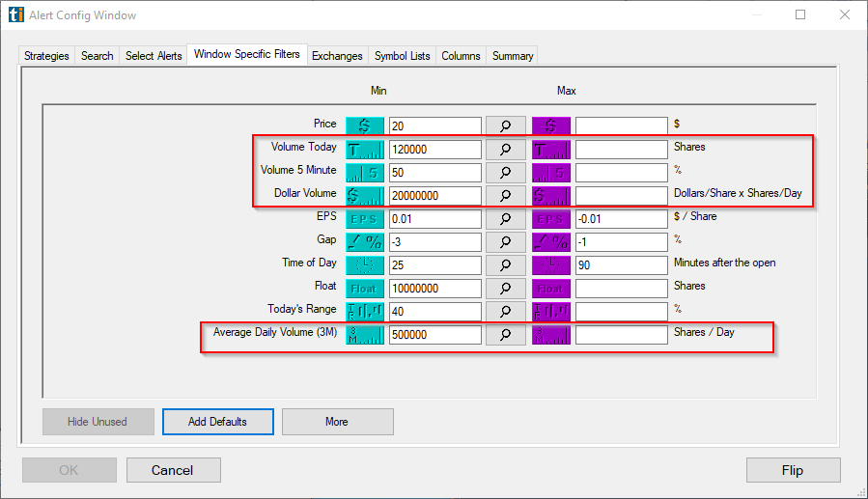Click Average Daily Volume min field 500000
Screen dimensions: 868x499
[435, 335]
